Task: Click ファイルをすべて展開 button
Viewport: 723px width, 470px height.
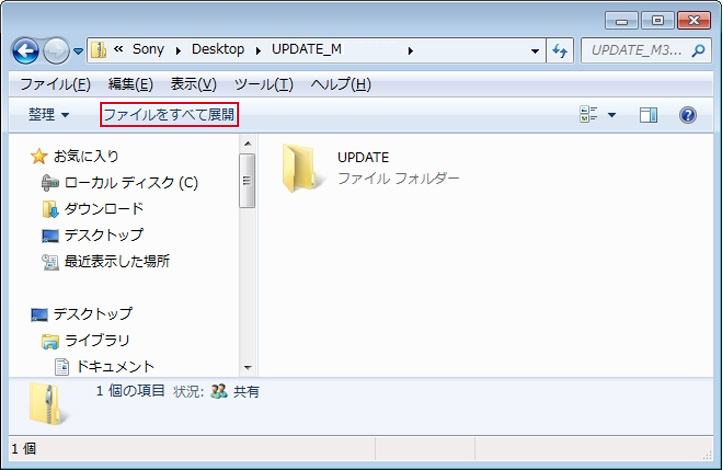Action: tap(170, 115)
